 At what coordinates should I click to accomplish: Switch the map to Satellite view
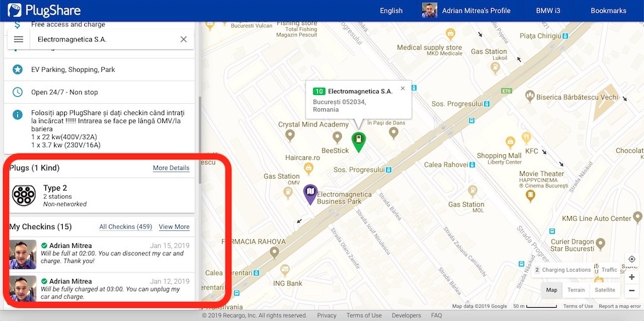click(x=605, y=290)
